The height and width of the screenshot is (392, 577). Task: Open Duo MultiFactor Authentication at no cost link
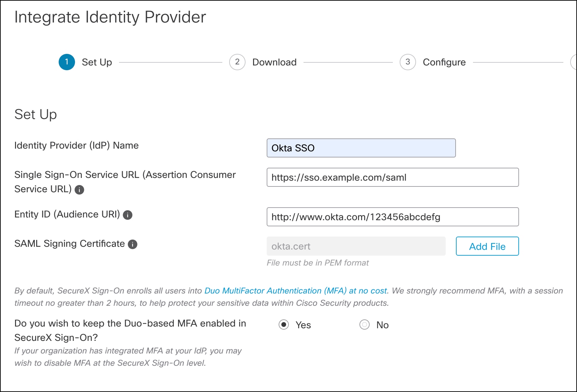296,291
